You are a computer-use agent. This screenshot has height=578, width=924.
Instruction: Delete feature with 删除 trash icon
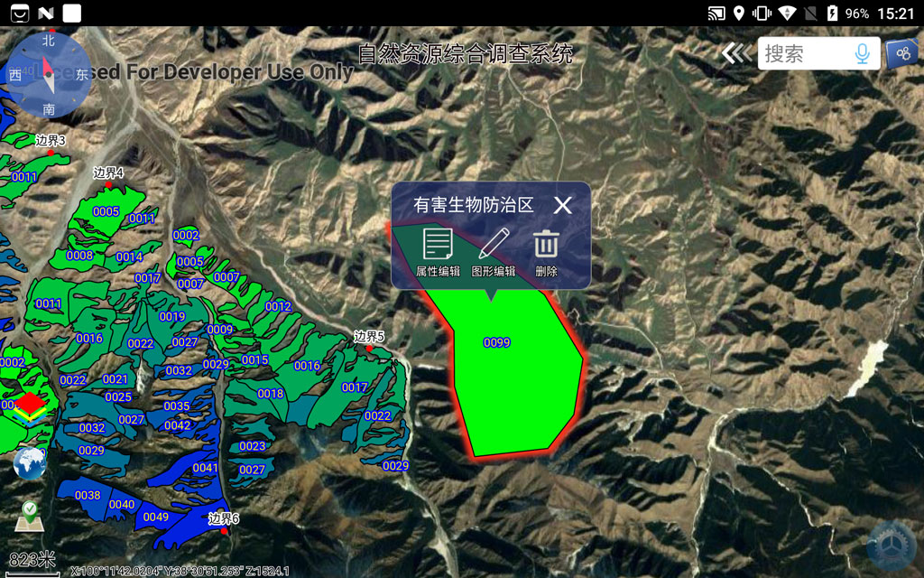tap(546, 252)
